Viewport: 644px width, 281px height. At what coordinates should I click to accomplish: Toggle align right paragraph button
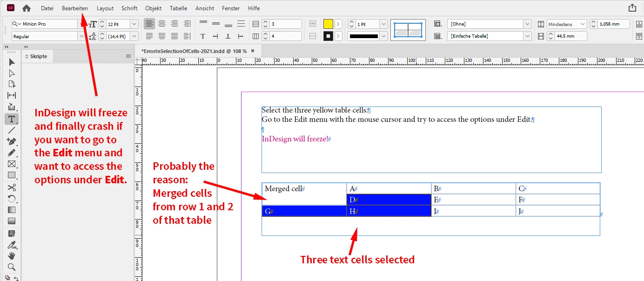coord(174,24)
